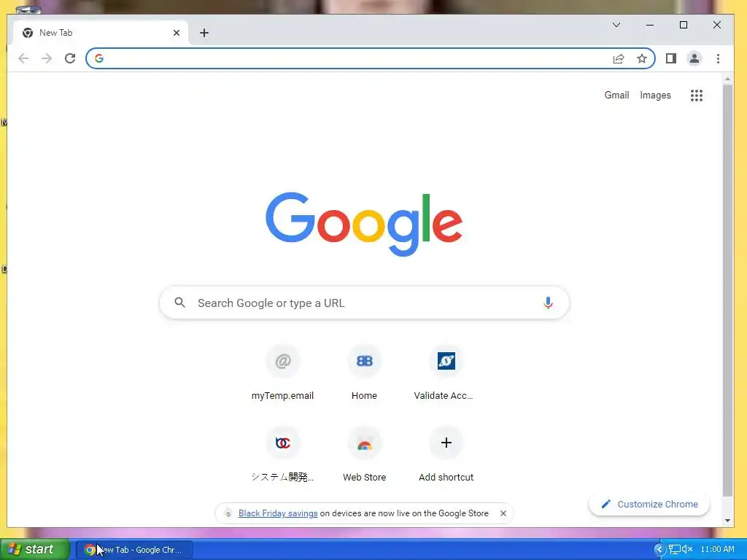
Task: Minimize the Chrome window
Action: tap(650, 25)
